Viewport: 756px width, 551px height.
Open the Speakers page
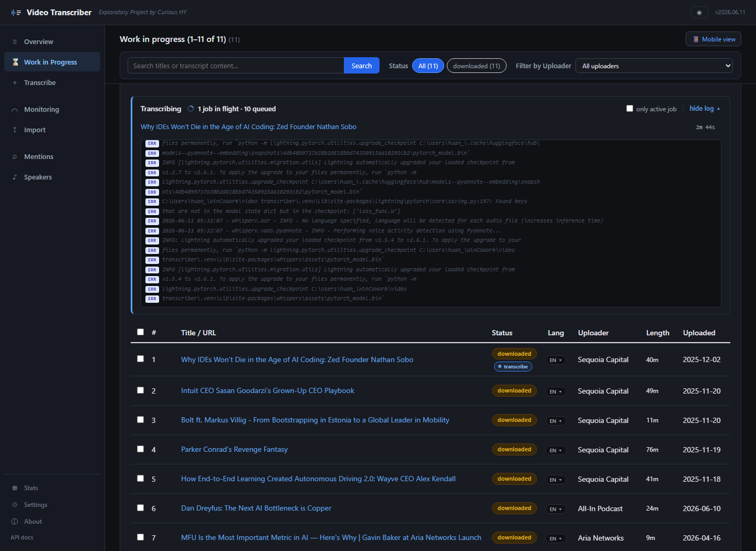pos(52,177)
